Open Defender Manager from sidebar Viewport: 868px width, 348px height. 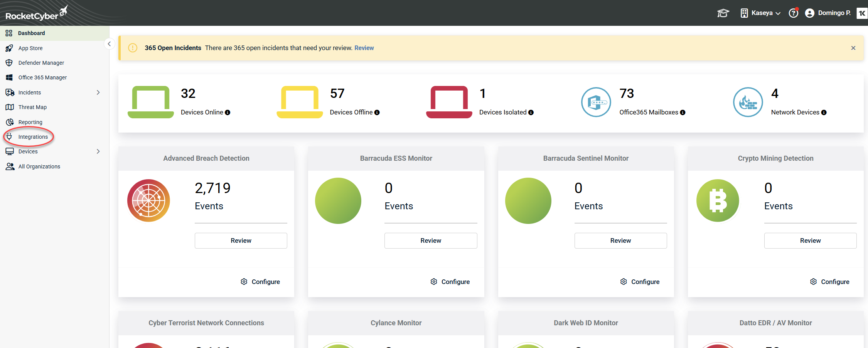[41, 63]
